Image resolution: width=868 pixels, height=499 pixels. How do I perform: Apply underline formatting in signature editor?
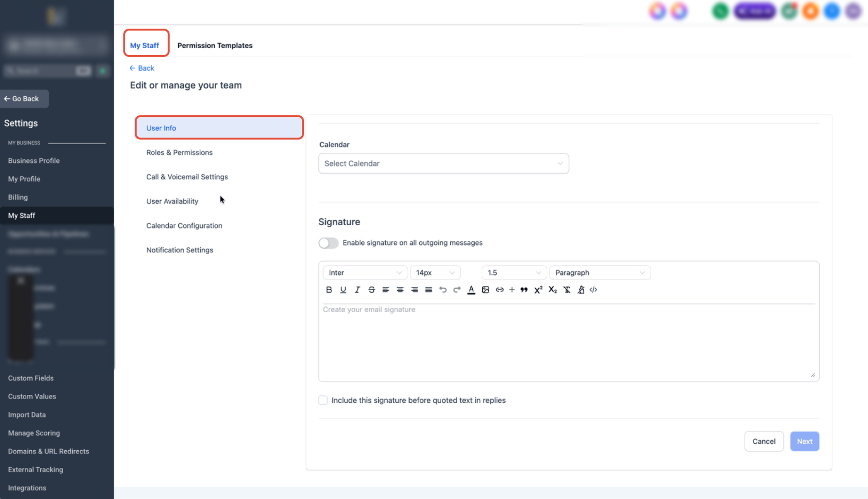click(343, 290)
